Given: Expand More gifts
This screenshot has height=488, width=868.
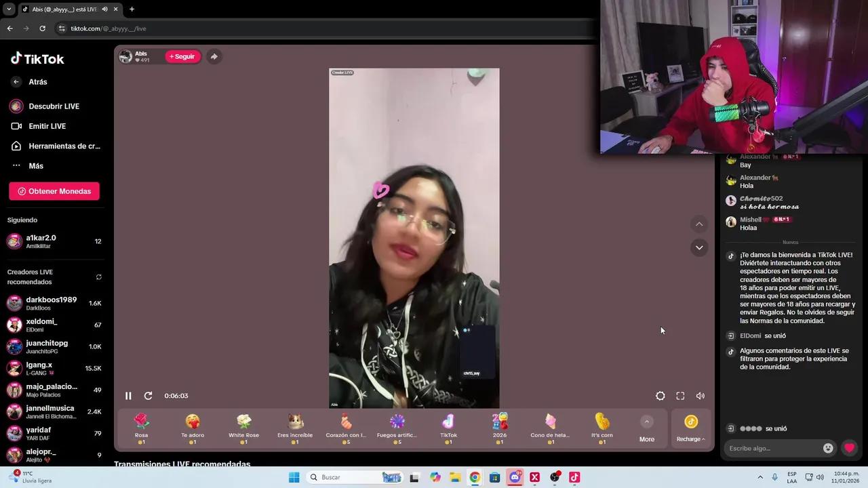Looking at the screenshot, I should (647, 429).
